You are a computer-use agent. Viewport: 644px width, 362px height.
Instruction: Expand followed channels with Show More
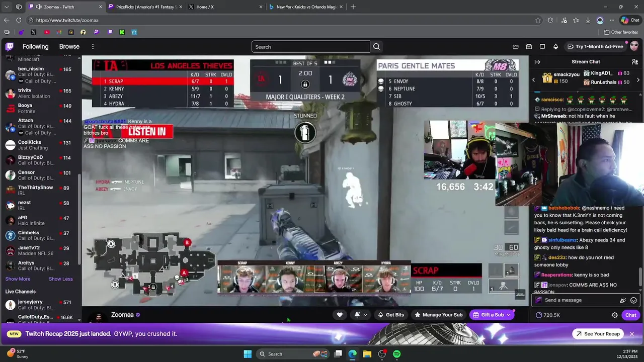(18, 279)
